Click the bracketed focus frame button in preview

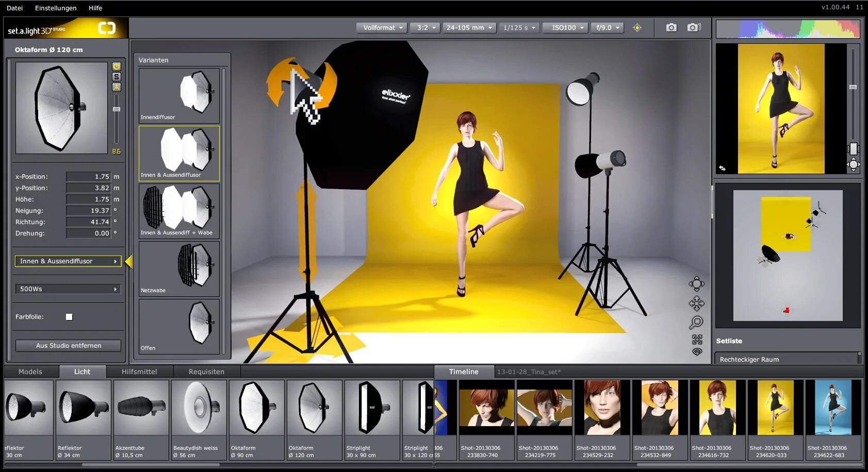(854, 149)
